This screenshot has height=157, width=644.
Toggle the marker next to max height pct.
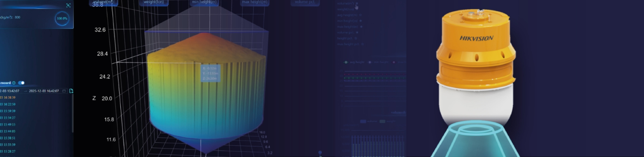[363, 44]
